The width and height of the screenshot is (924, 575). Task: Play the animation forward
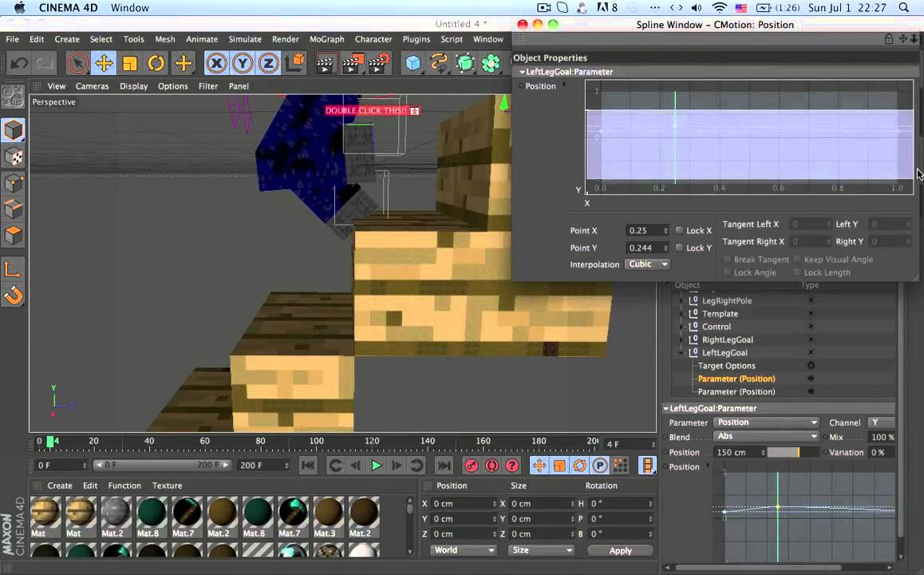point(376,466)
